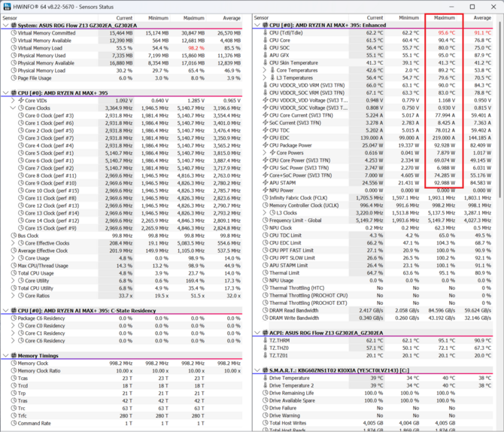This screenshot has height=432, width=504.
Task: Expand the L3 Clocks row
Action: (265, 213)
